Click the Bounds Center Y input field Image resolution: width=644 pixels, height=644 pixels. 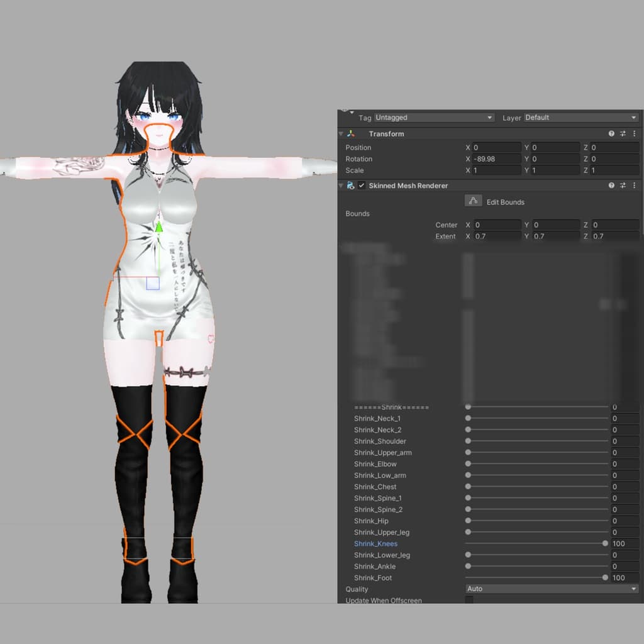click(556, 225)
